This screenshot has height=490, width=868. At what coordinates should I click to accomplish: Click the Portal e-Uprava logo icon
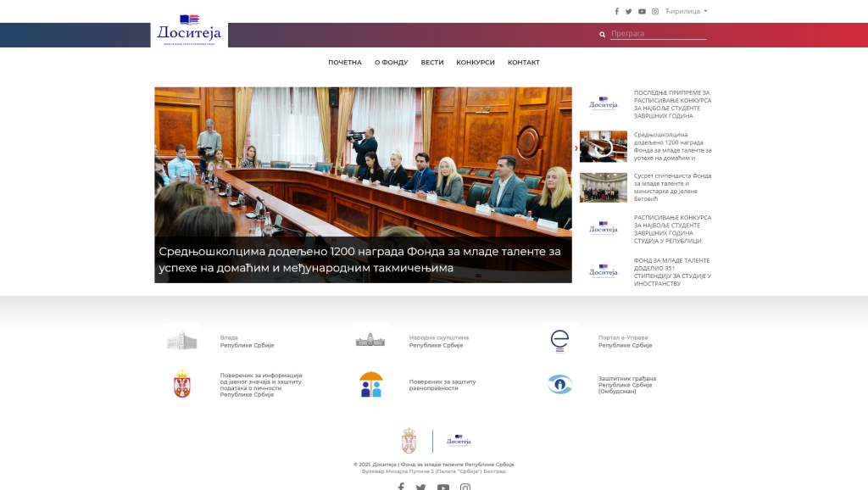[559, 341]
